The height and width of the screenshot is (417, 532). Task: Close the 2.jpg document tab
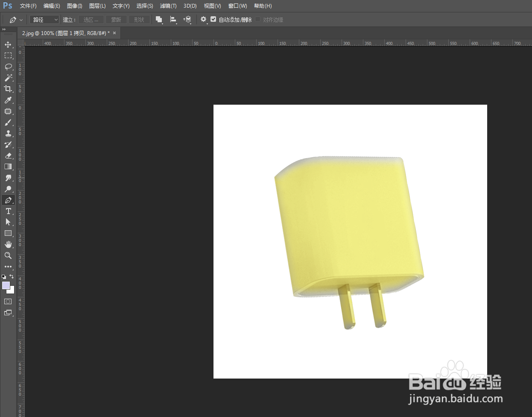[114, 33]
